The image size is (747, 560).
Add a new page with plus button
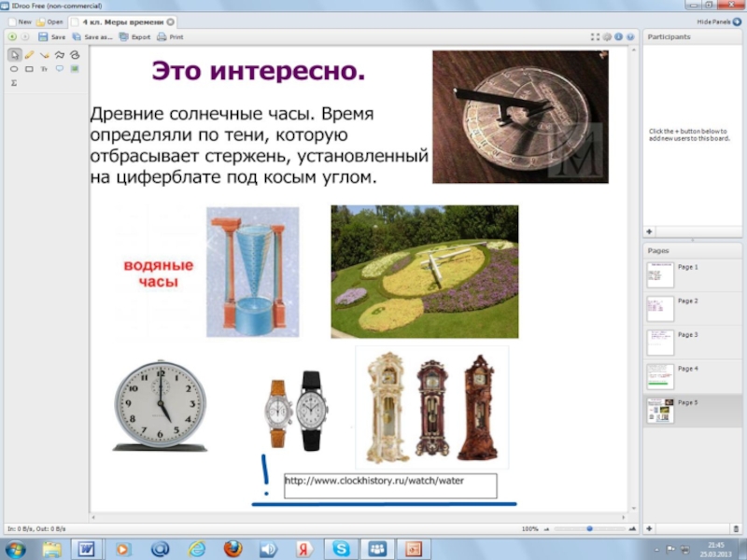pyautogui.click(x=650, y=528)
